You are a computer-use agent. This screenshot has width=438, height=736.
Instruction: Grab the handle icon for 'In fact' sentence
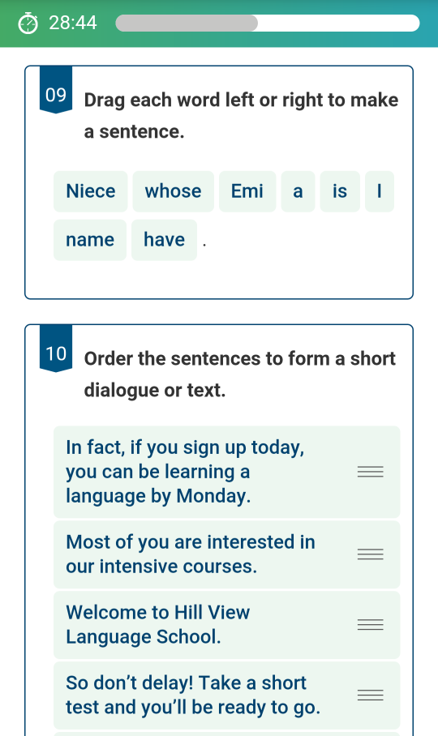[370, 472]
